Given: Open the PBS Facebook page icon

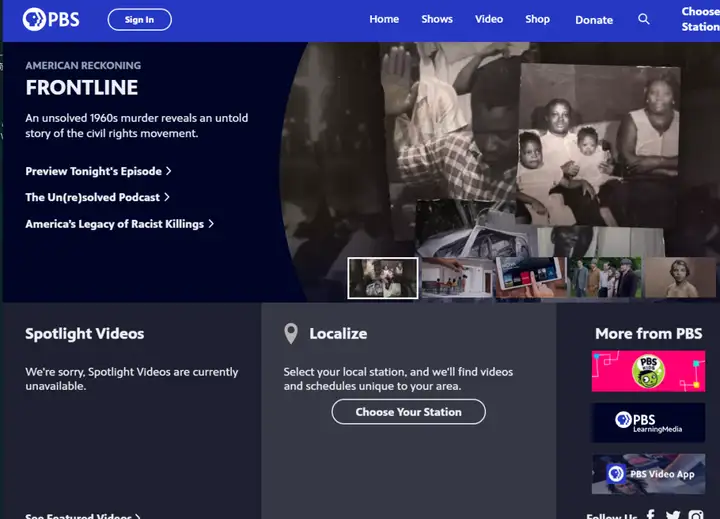Looking at the screenshot, I should [x=651, y=514].
